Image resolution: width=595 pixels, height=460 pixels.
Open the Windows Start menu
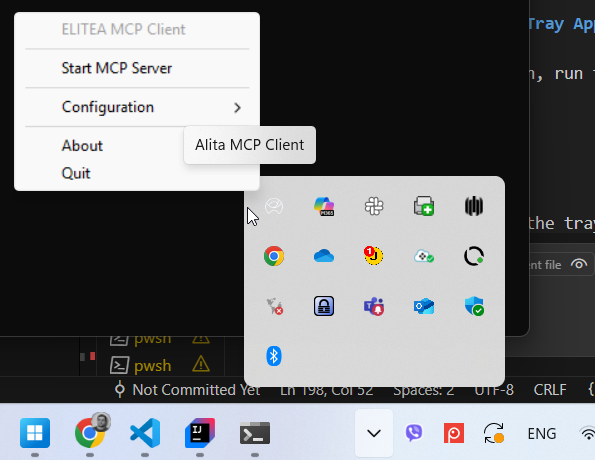click(35, 433)
